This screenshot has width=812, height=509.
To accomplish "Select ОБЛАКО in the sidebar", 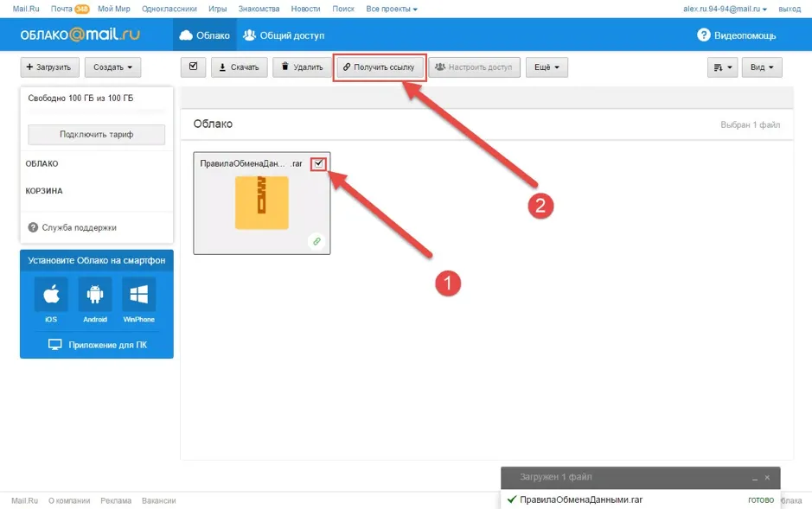I will pyautogui.click(x=42, y=163).
